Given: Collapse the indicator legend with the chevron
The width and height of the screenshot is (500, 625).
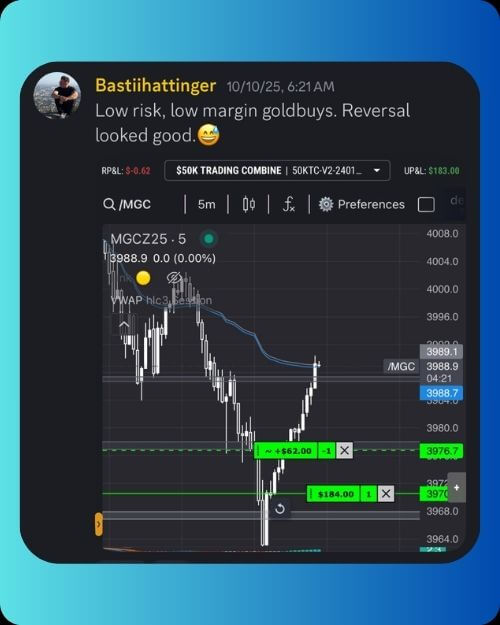Looking at the screenshot, I should pyautogui.click(x=124, y=326).
